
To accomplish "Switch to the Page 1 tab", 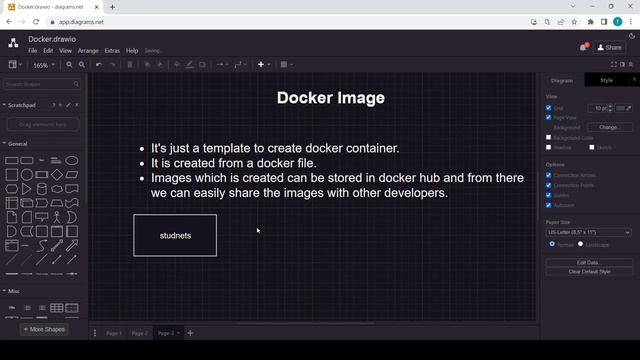I will [x=114, y=333].
